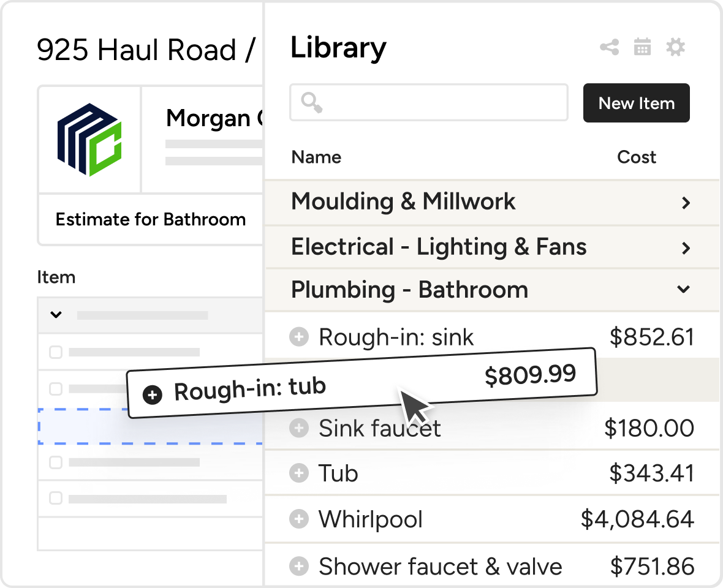Click the New Item button

[636, 103]
